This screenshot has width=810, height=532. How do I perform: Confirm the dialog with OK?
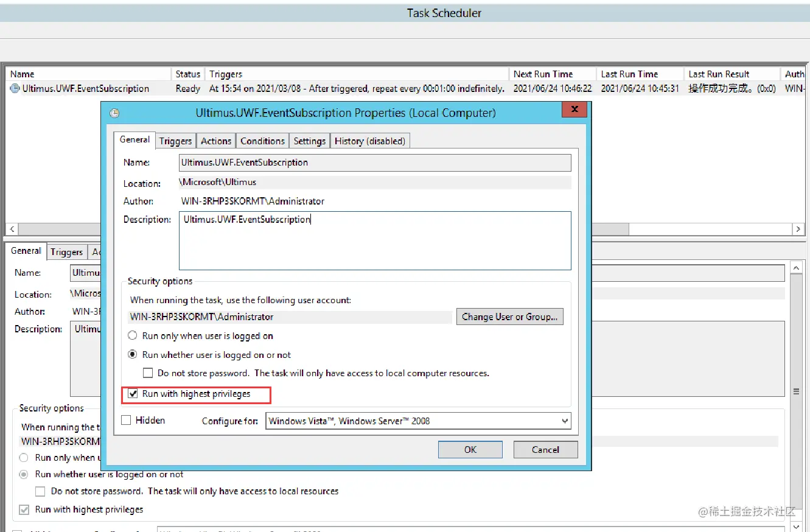click(x=470, y=449)
